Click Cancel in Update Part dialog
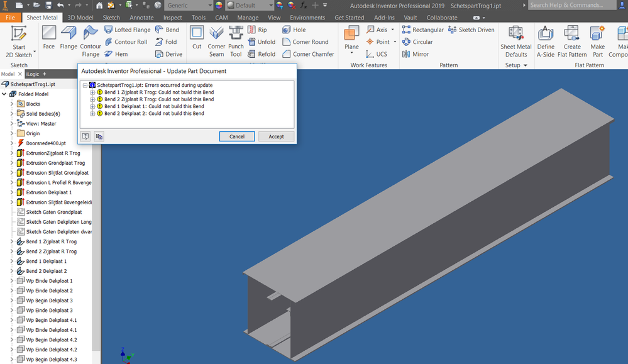This screenshot has width=628, height=364. click(x=237, y=136)
